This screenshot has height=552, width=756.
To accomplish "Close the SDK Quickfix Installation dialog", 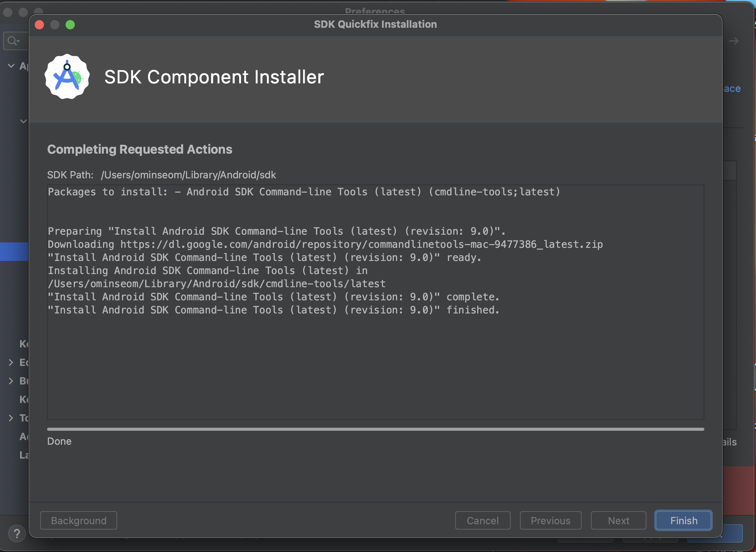I will (x=39, y=25).
